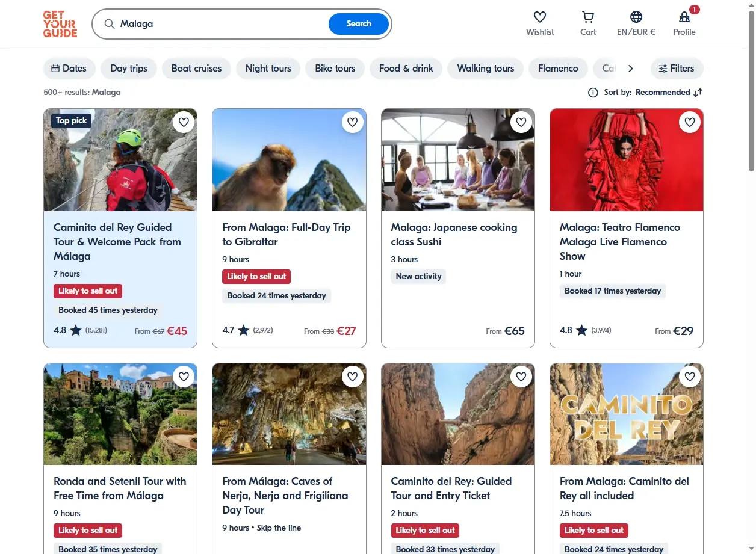Click the info icon beside Sort by

coord(593,93)
